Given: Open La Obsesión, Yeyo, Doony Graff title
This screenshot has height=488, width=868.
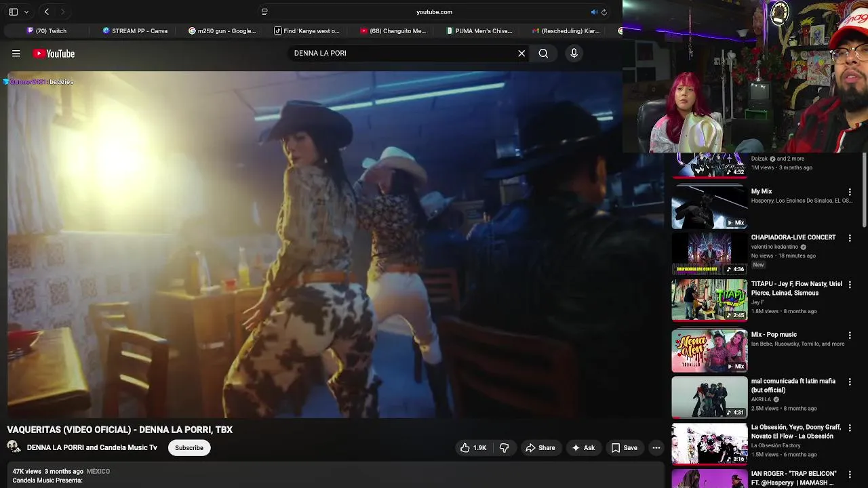Looking at the screenshot, I should (x=796, y=432).
